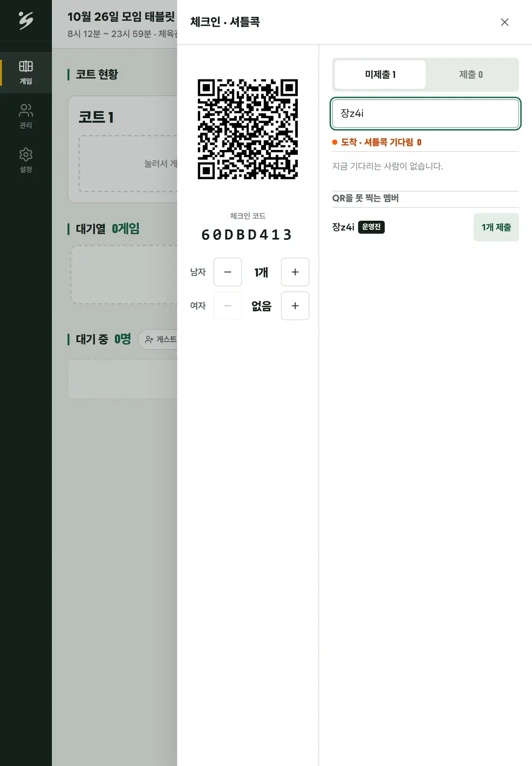
Task: Click member name 장z4i in list
Action: coord(343,227)
